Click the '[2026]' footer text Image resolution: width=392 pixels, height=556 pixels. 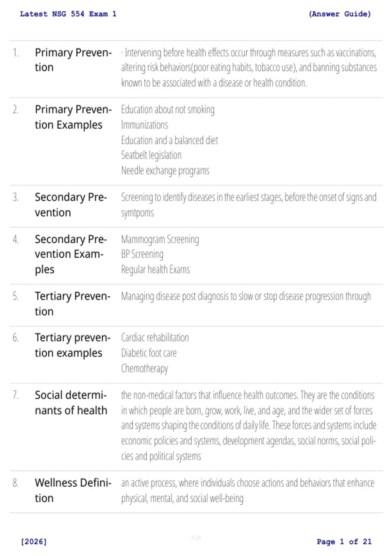coord(34,542)
